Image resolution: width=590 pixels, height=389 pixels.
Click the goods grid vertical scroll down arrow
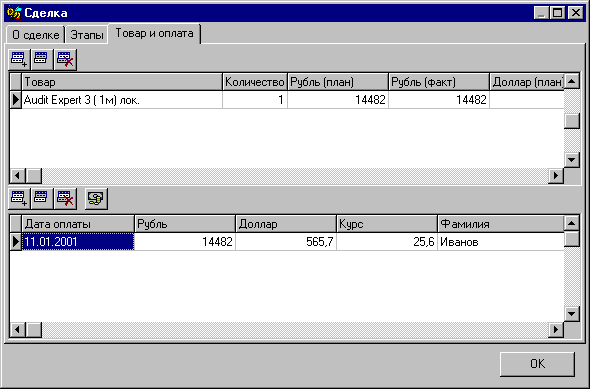[572, 160]
